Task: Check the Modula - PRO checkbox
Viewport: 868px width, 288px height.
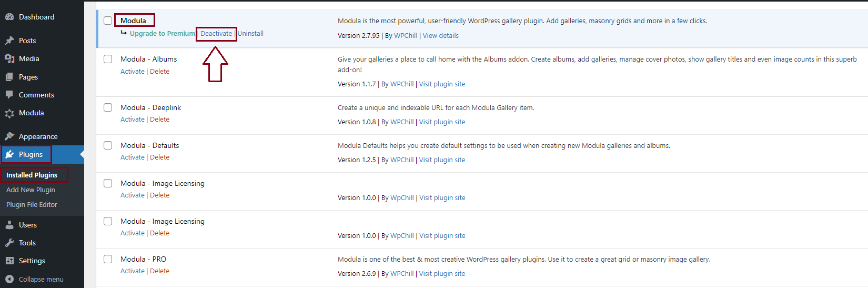Action: (x=108, y=259)
